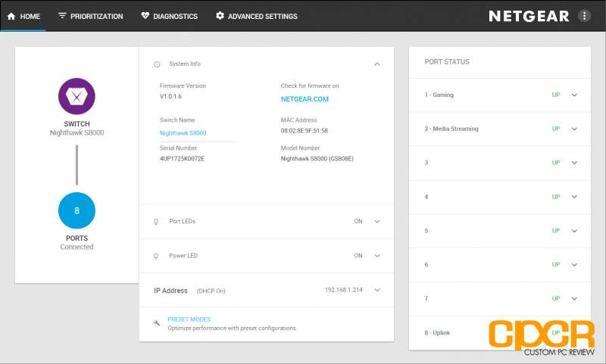This screenshot has width=606, height=364.
Task: Click the purple Nighthawk switch icon
Action: click(x=77, y=96)
